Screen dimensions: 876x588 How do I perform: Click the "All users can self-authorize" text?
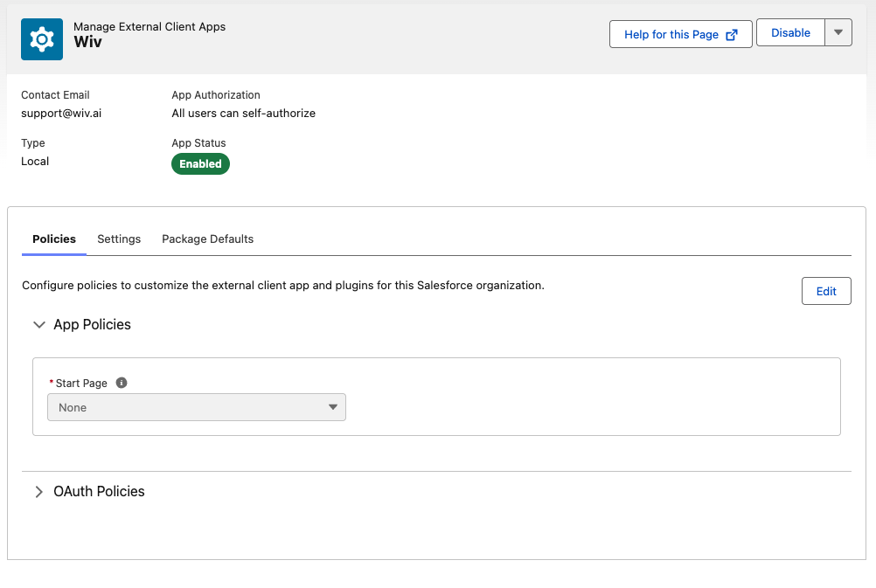tap(243, 114)
